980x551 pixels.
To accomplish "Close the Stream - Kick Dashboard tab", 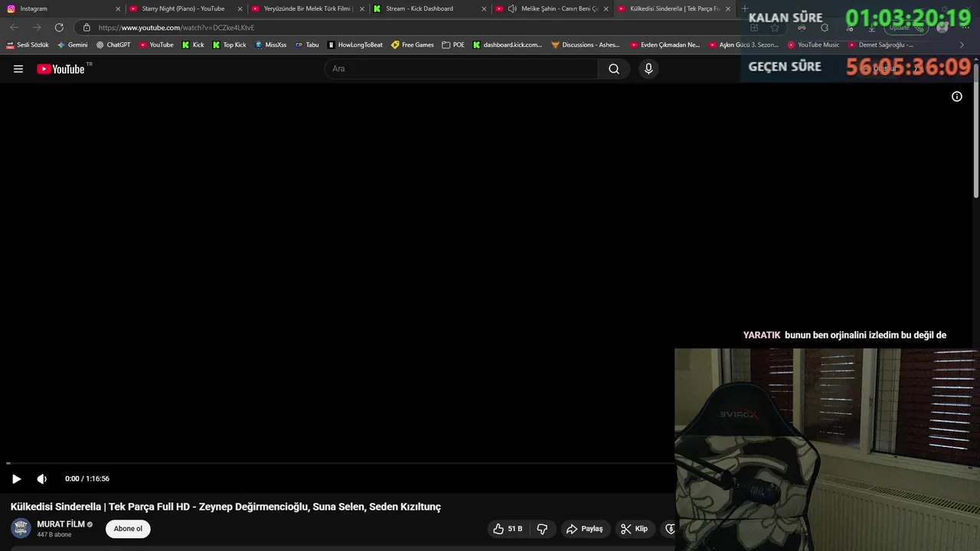I will coord(484,9).
